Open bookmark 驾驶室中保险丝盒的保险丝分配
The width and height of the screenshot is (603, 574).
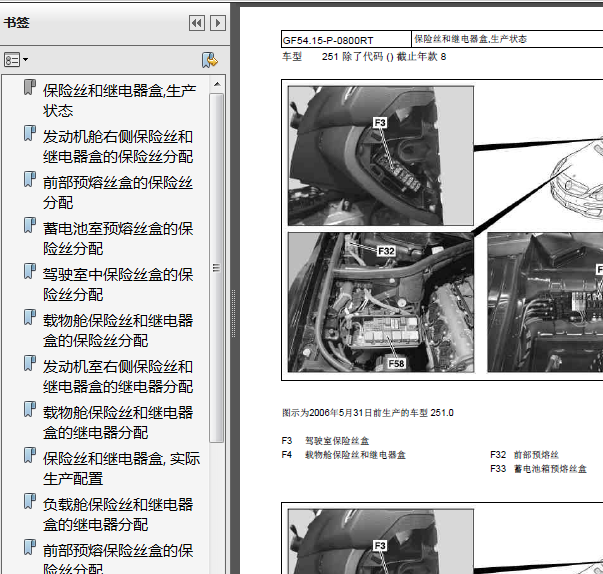click(x=118, y=285)
